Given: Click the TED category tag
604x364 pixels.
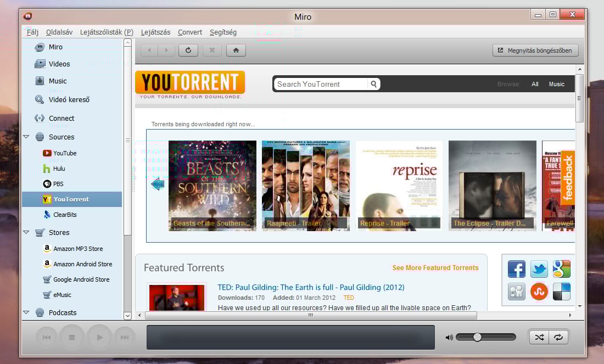Looking at the screenshot, I should click(x=349, y=298).
